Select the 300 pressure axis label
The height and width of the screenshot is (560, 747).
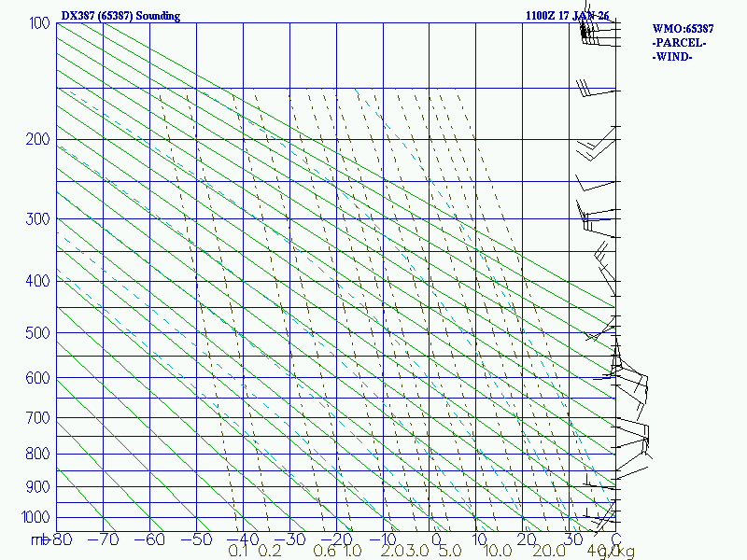click(37, 219)
